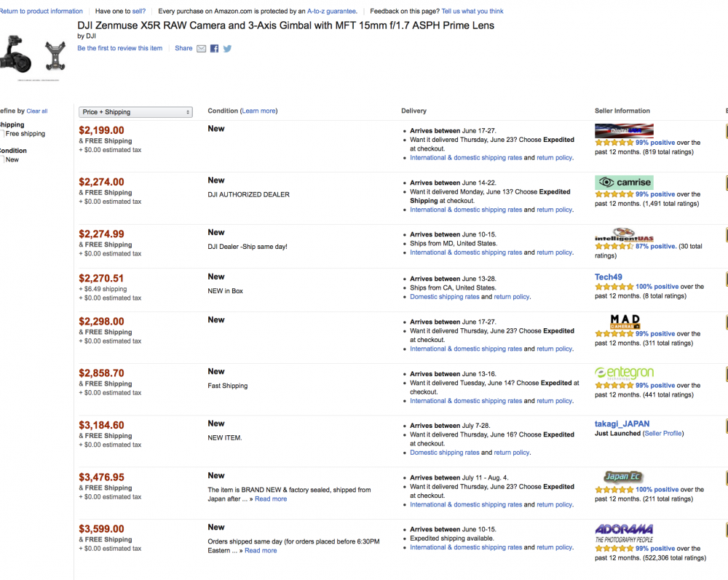The image size is (728, 580).
Task: Click the entegron seller logo
Action: tap(624, 373)
